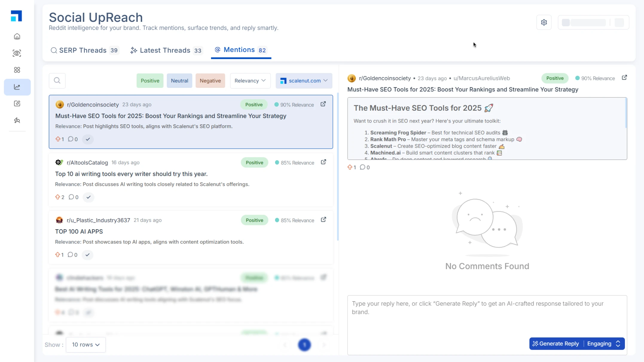The height and width of the screenshot is (362, 644).
Task: Click comment icon on TOP 100 AI APPS card
Action: [x=70, y=255]
